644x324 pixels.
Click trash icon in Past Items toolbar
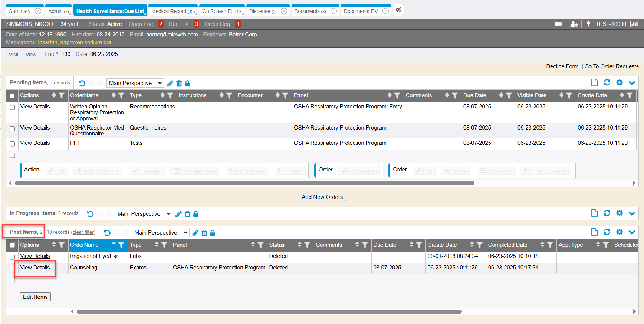tap(204, 233)
